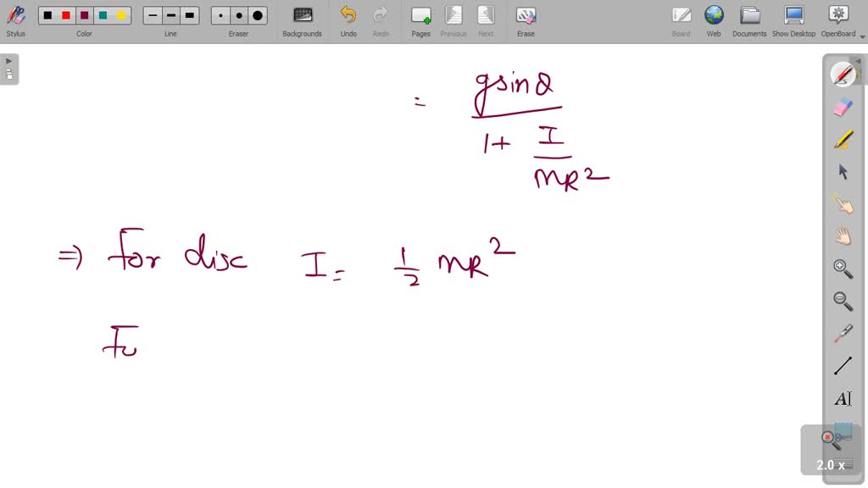Select the Highlighter tool in right sidebar
Viewport: 868px width, 488px height.
(843, 138)
